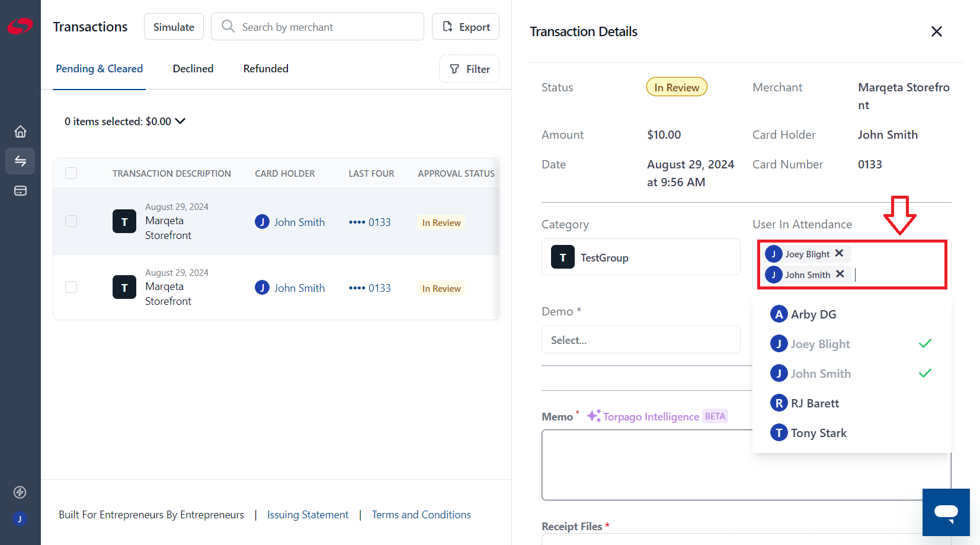Open the Filter button
The width and height of the screenshot is (980, 545).
[x=469, y=69]
